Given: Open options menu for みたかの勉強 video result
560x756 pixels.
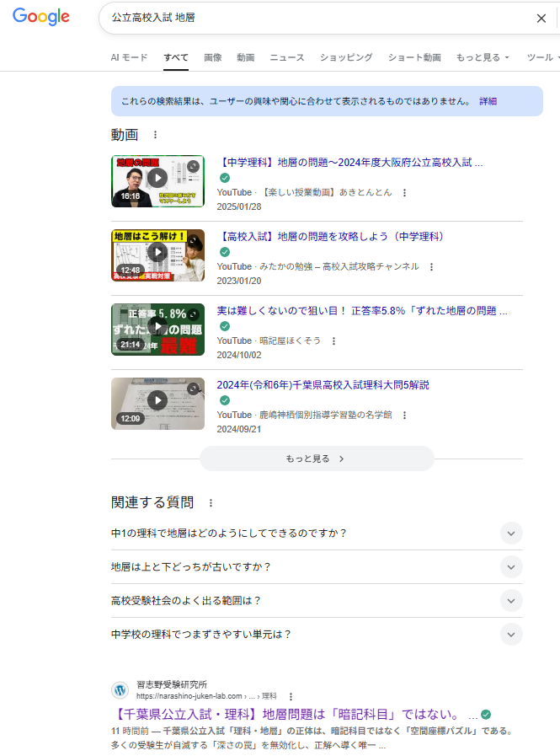Looking at the screenshot, I should (431, 267).
